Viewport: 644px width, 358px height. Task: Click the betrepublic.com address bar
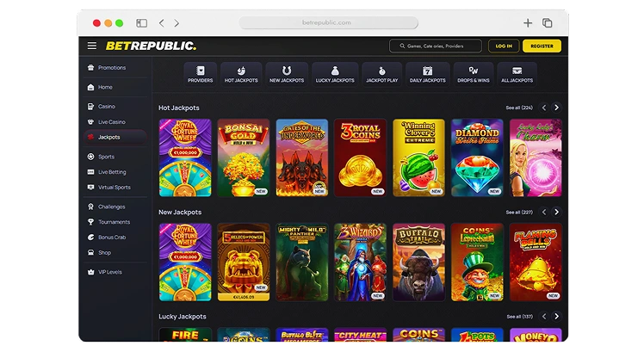click(329, 22)
